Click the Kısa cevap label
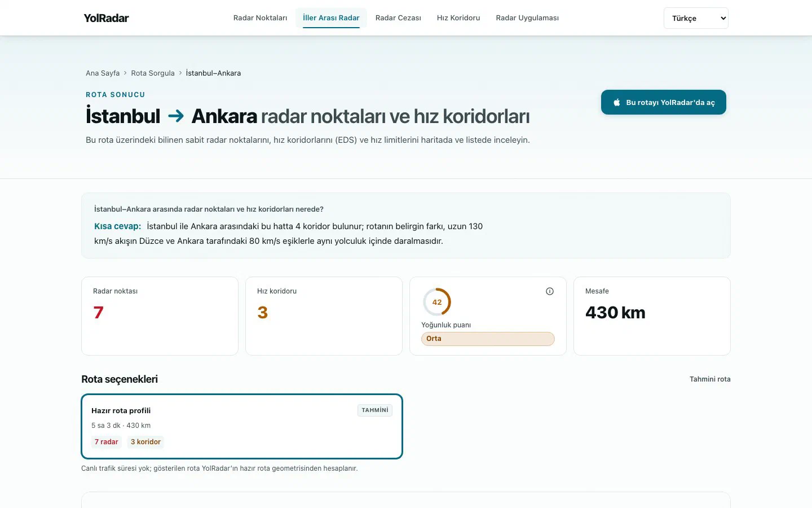 coord(117,226)
